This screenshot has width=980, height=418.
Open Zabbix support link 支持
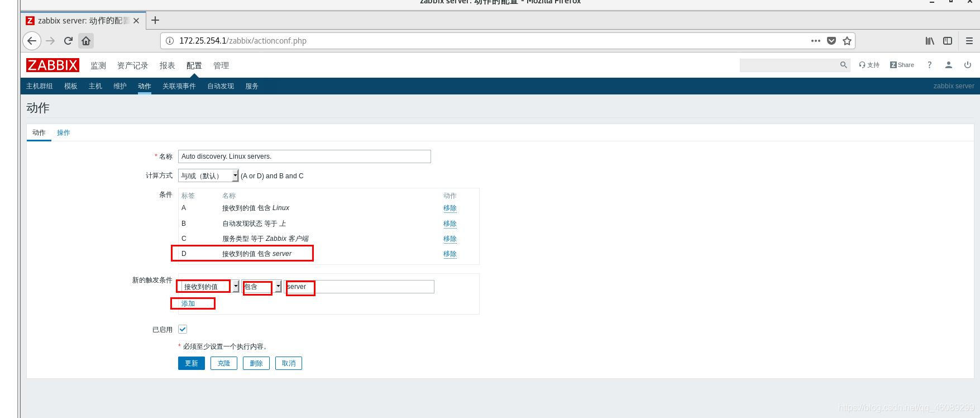(x=869, y=65)
